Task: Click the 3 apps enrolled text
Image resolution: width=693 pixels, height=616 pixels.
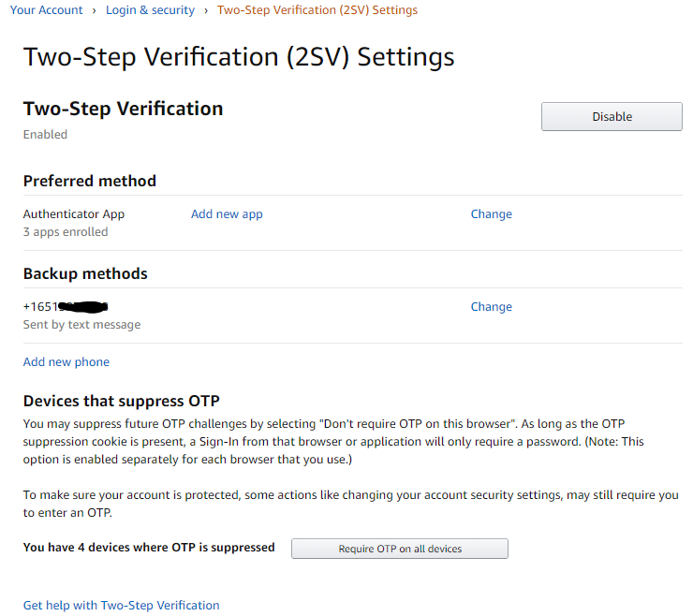Action: tap(66, 232)
